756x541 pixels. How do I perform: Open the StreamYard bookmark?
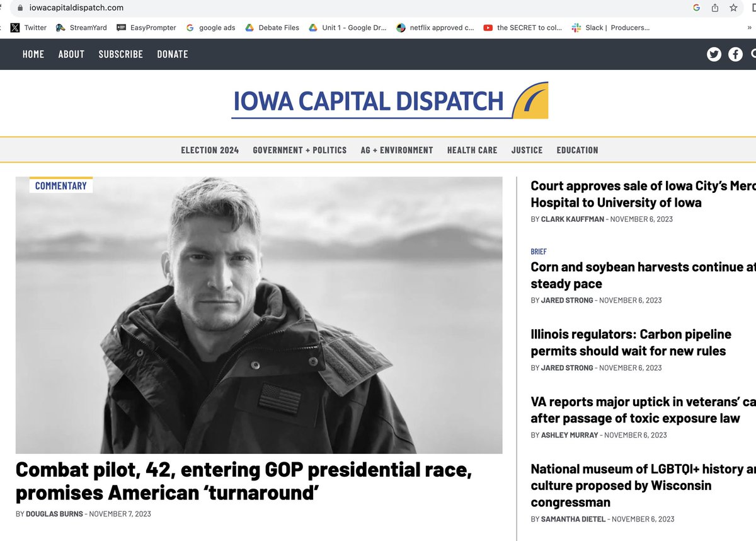(x=81, y=28)
